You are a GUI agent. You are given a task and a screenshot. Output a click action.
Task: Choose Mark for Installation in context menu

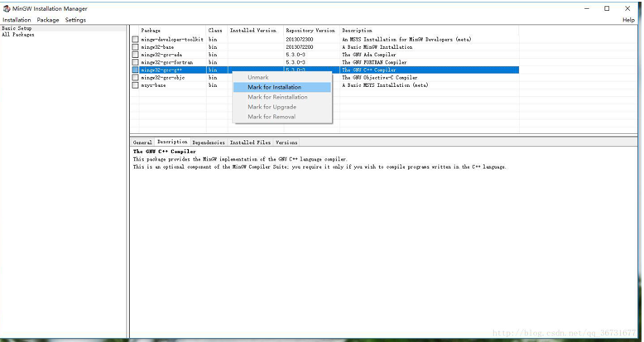point(282,87)
